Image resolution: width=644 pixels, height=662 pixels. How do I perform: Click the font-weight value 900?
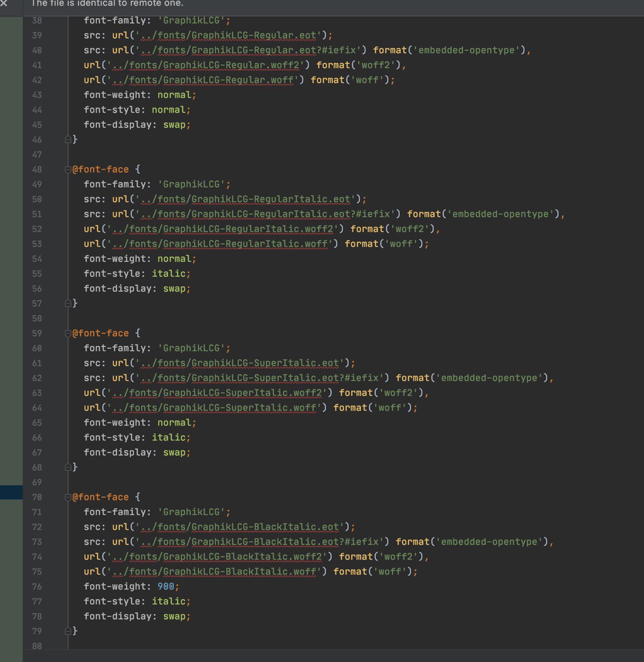(166, 586)
